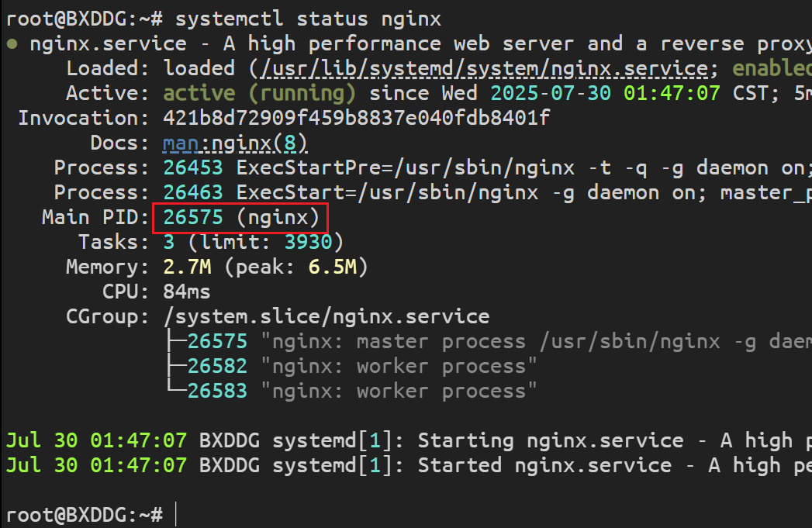Click the ExecStartPre=/usr/sbin/nginx command text
Image resolution: width=812 pixels, height=528 pixels.
point(406,167)
